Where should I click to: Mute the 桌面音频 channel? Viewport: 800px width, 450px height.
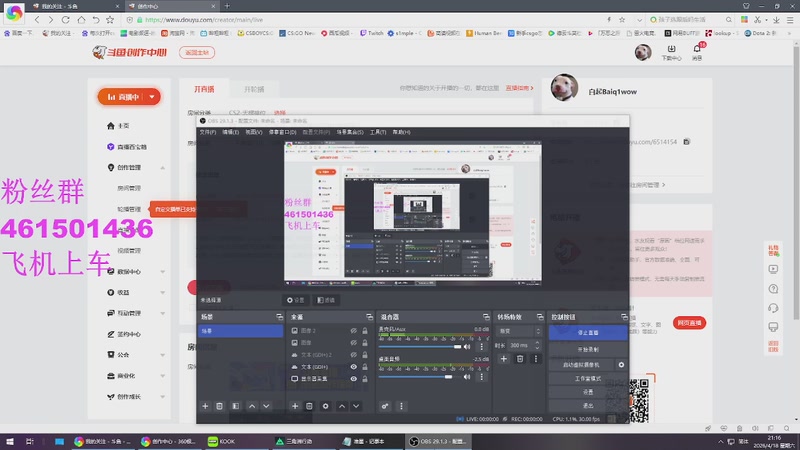[467, 377]
